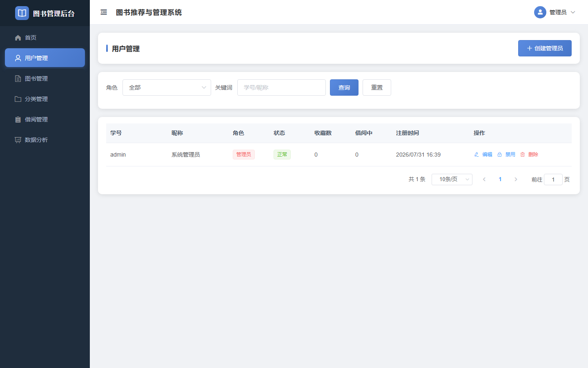
Task: Click the 删除 link for admin
Action: point(533,155)
